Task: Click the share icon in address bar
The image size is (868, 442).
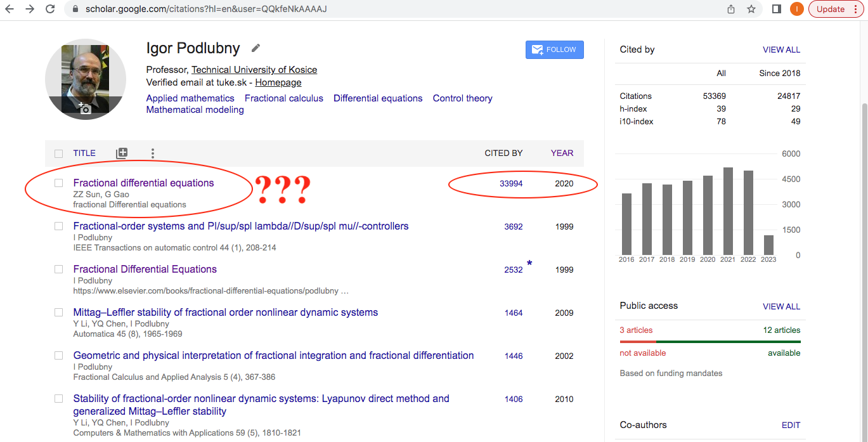Action: pos(731,10)
